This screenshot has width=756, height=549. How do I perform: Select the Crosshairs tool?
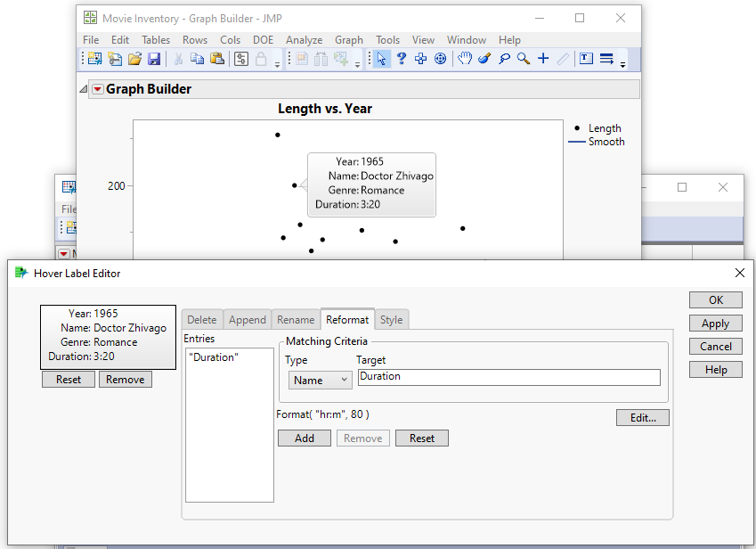543,59
